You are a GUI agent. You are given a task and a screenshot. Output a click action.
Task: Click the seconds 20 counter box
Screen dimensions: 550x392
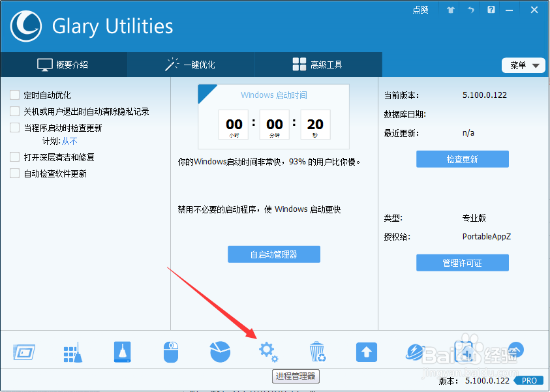(315, 125)
